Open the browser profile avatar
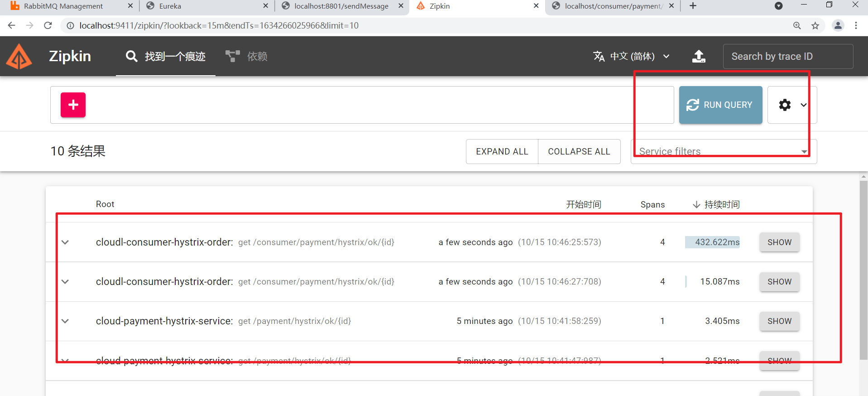The image size is (868, 396). click(838, 25)
